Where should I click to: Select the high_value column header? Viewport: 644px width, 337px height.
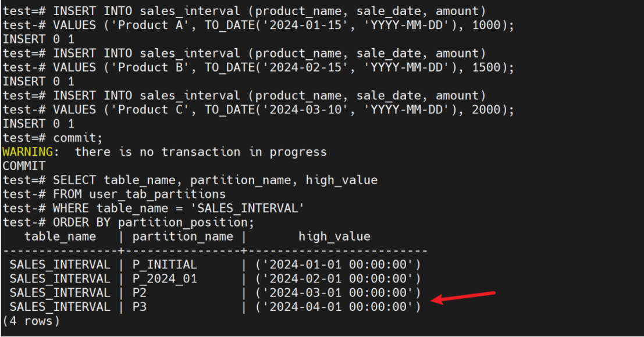[334, 236]
